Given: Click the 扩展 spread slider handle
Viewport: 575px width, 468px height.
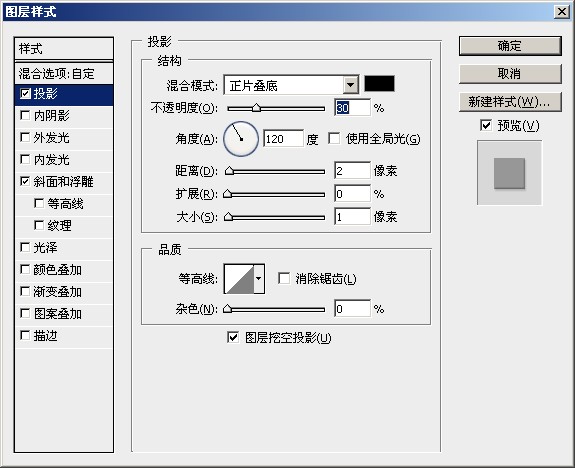Looking at the screenshot, I should pos(227,194).
